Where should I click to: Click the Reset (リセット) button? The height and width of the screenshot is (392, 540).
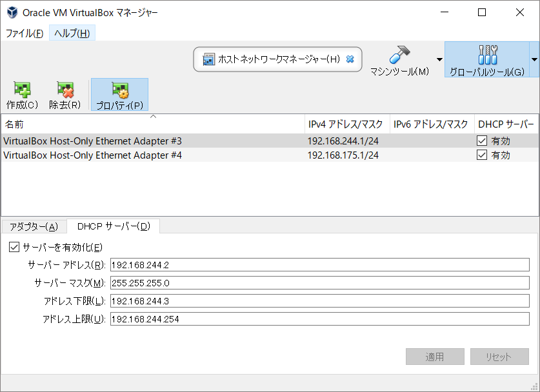[499, 357]
